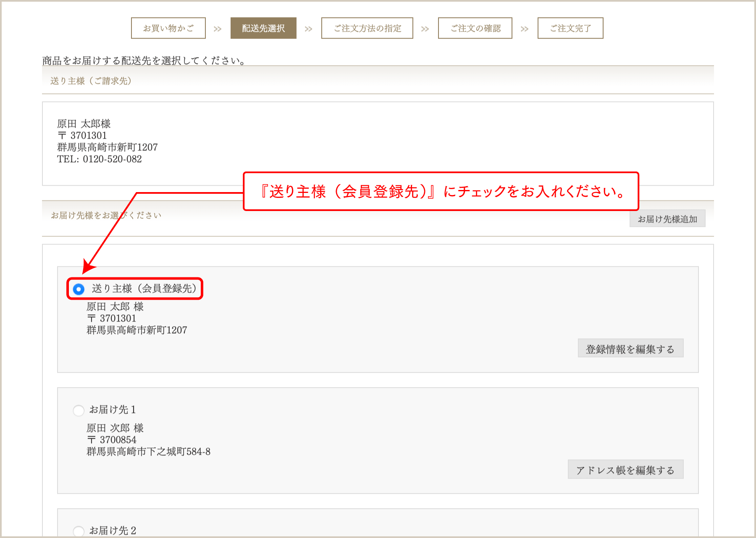Click the 送り主様（ご請求先） section header
The image size is (756, 538).
[x=91, y=80]
